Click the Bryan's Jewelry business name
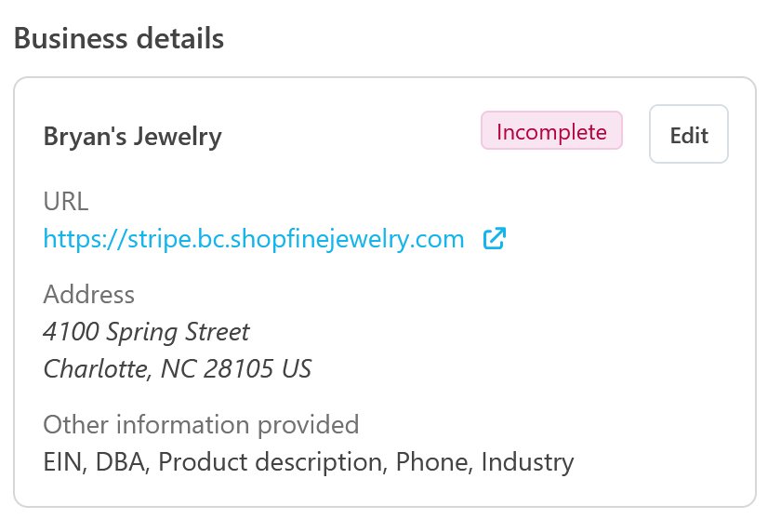This screenshot has height=532, width=781. [x=133, y=137]
